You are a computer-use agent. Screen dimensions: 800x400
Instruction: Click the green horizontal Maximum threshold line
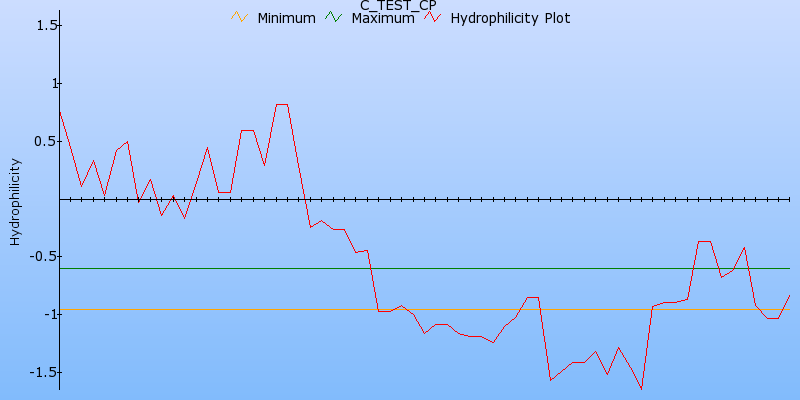[x=500, y=268]
